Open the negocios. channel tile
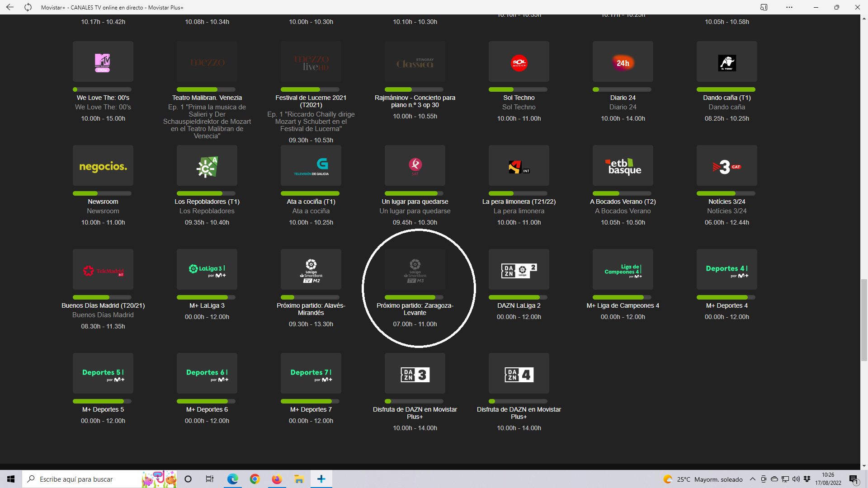The image size is (868, 488). tap(103, 165)
